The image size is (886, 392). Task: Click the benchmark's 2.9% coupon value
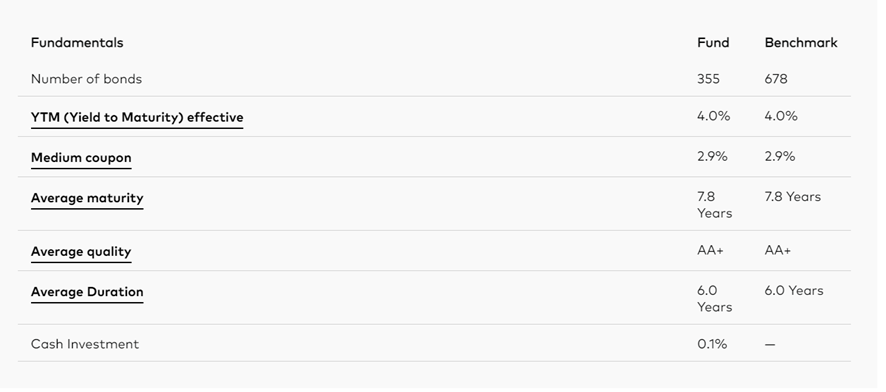780,156
